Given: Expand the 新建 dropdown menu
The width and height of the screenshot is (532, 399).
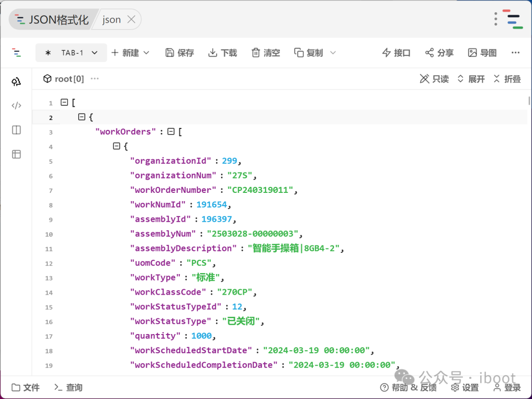Looking at the screenshot, I should pyautogui.click(x=146, y=53).
